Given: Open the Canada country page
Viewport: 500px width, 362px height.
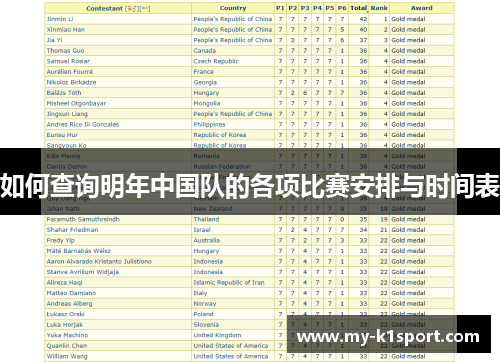Looking at the screenshot, I should pos(205,51).
